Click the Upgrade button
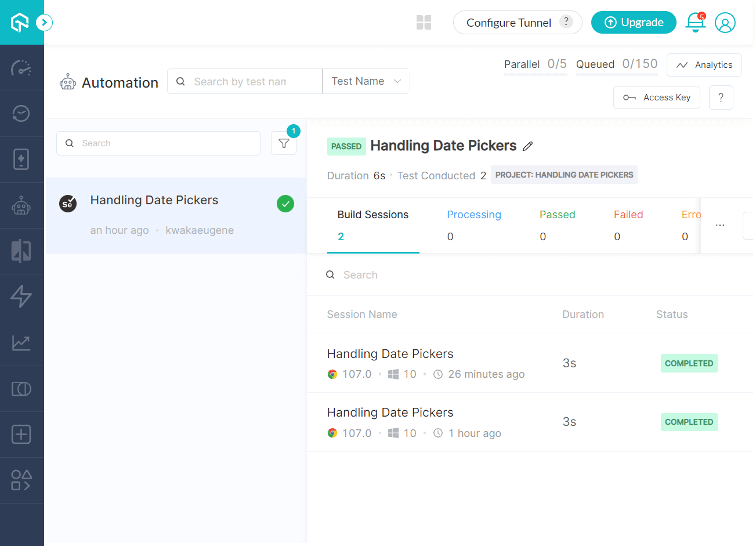756x546 pixels. tap(634, 22)
